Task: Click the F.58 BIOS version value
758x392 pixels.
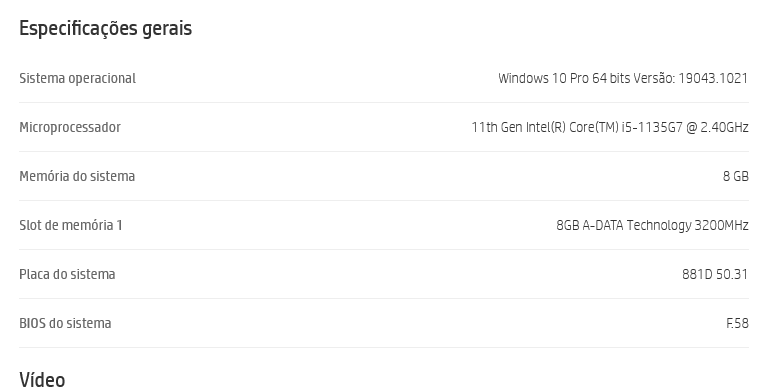Action: pyautogui.click(x=737, y=323)
